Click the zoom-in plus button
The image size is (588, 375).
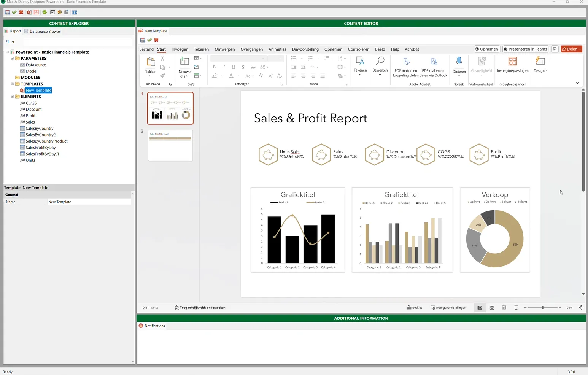pyautogui.click(x=560, y=308)
